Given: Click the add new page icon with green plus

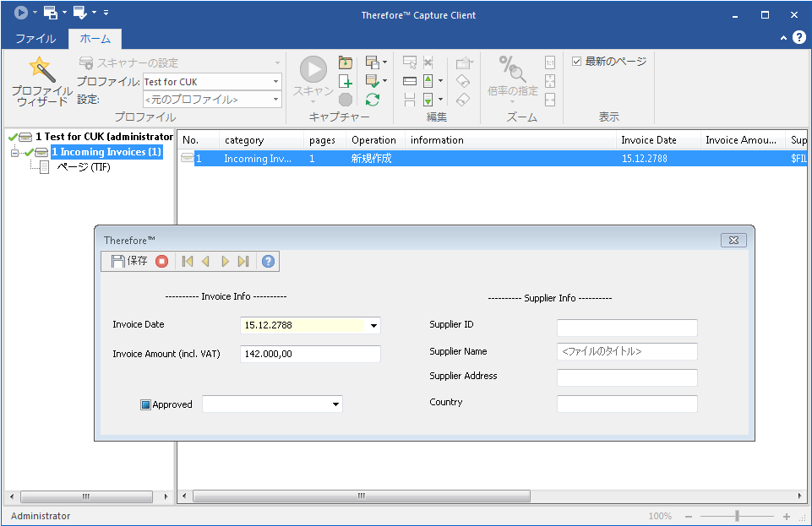Looking at the screenshot, I should click(x=345, y=81).
